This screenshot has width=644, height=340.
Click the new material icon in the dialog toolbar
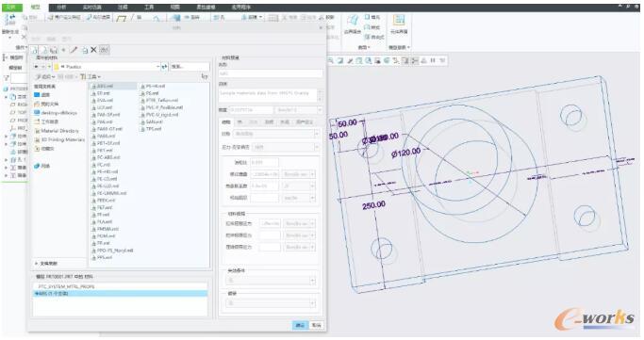pos(35,50)
